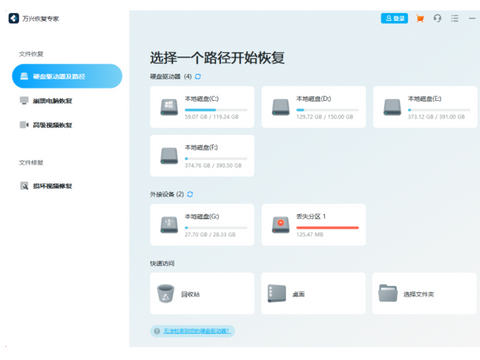The image size is (480, 360).
Task: Click disk E usage progress bar
Action: [439, 110]
